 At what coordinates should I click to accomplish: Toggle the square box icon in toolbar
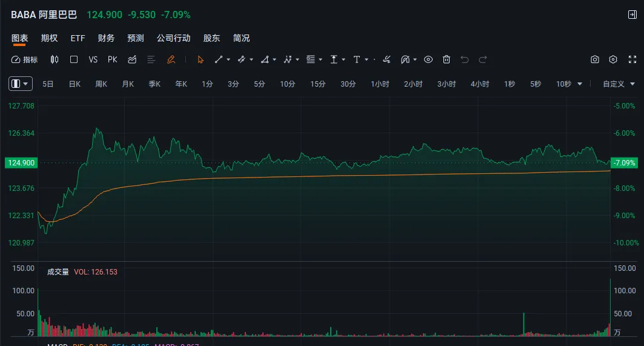pos(74,59)
